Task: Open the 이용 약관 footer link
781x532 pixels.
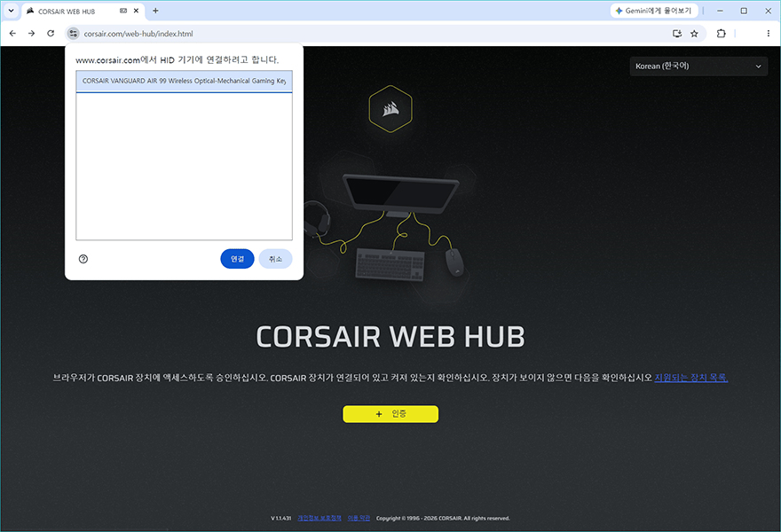Action: [359, 518]
